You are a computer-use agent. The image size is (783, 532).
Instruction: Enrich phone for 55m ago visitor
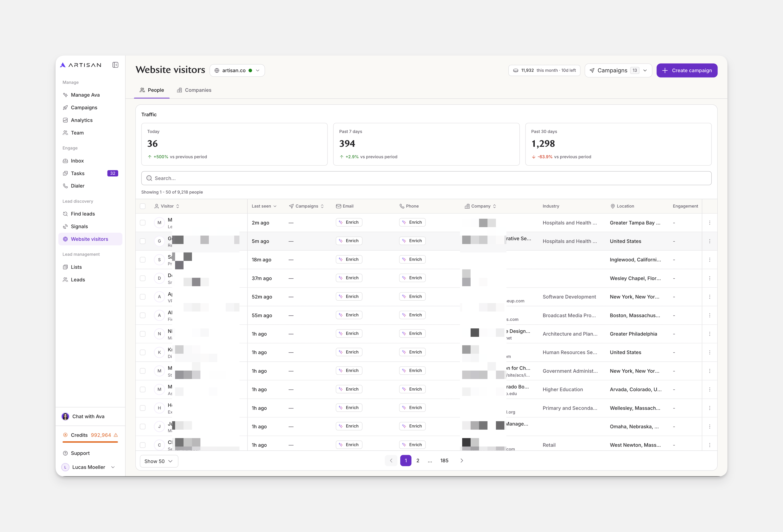point(412,315)
